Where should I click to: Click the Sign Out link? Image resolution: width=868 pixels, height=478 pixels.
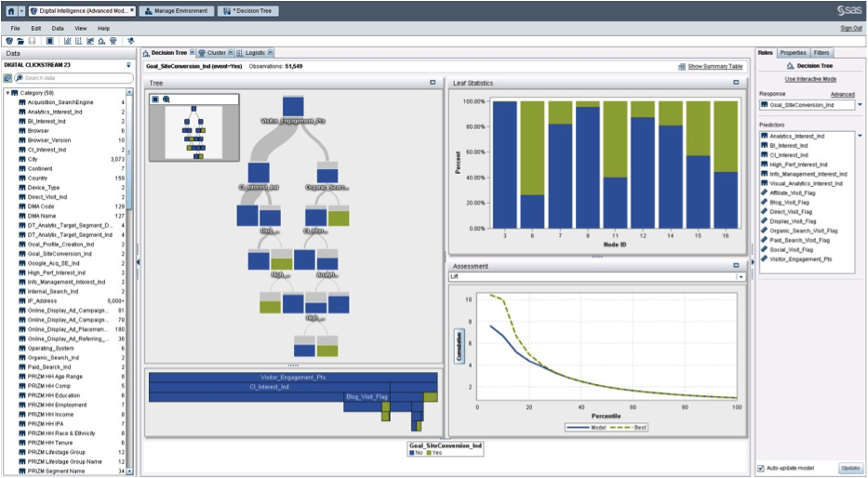pyautogui.click(x=851, y=28)
